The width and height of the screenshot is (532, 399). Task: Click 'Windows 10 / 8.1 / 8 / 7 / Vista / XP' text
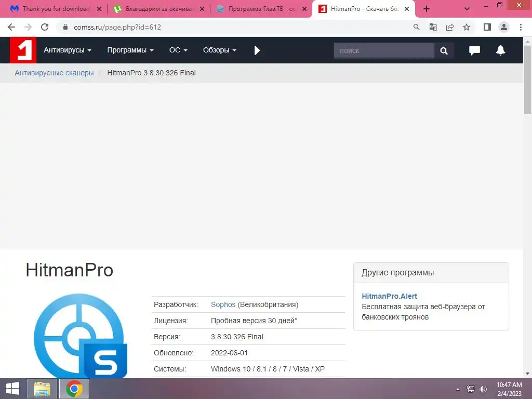click(x=268, y=369)
